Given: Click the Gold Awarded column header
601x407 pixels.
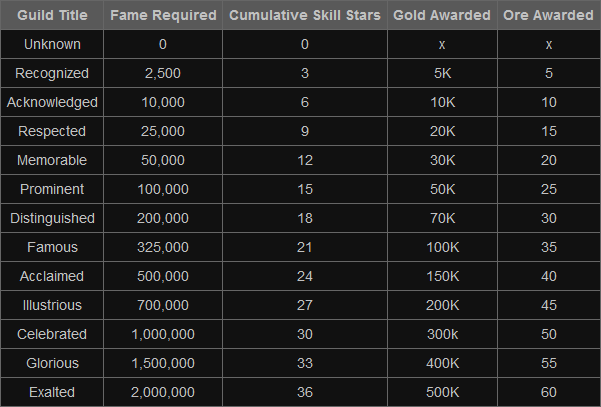Looking at the screenshot, I should pos(442,16).
